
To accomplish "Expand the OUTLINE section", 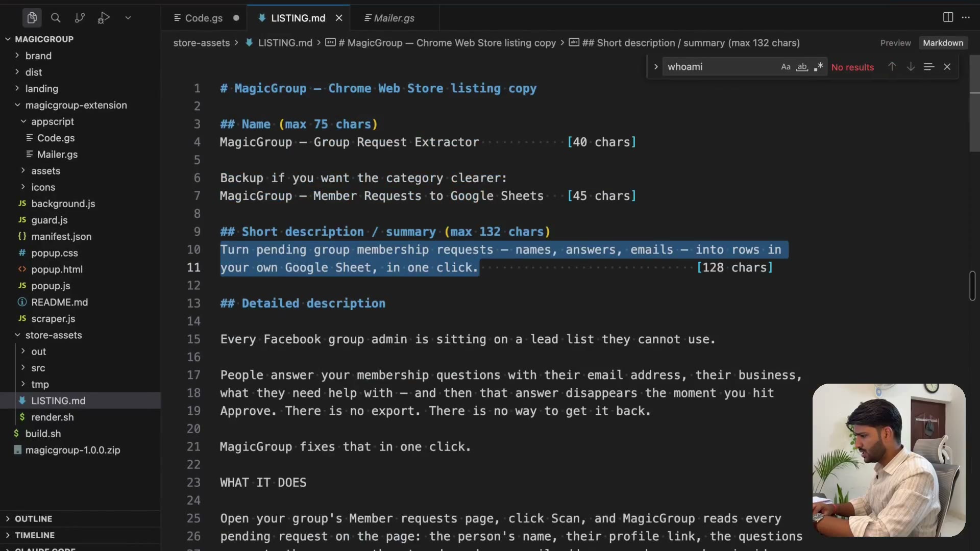I will (x=34, y=519).
